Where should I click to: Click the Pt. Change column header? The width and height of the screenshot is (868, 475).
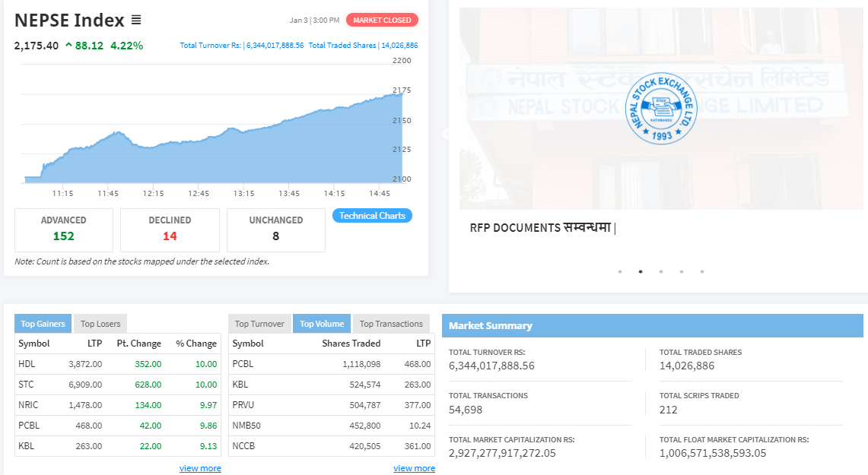tap(139, 344)
